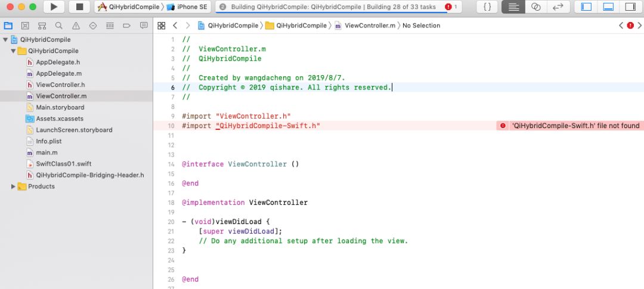Click ViewController.m in jump bar

pyautogui.click(x=365, y=26)
